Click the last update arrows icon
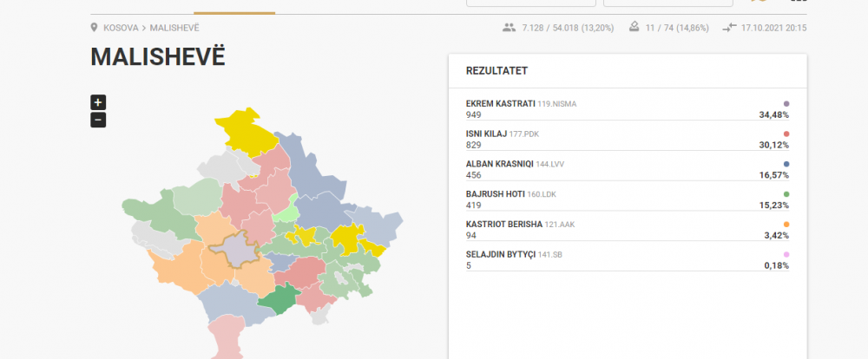The height and width of the screenshot is (359, 868). pyautogui.click(x=730, y=28)
